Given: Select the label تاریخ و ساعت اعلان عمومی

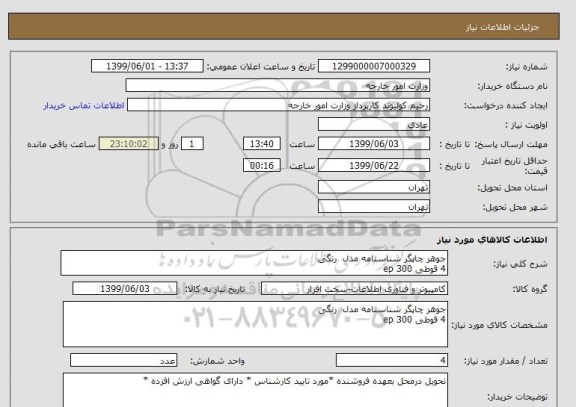Looking at the screenshot, I should tap(261, 67).
